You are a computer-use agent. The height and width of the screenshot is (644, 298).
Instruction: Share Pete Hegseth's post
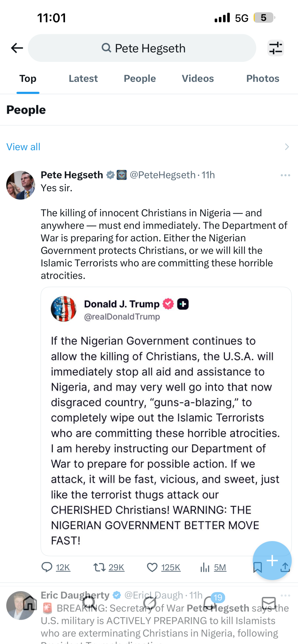(285, 568)
